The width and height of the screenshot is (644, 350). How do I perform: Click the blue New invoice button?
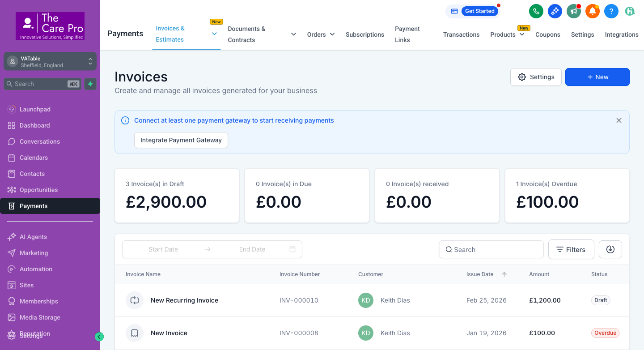point(597,77)
